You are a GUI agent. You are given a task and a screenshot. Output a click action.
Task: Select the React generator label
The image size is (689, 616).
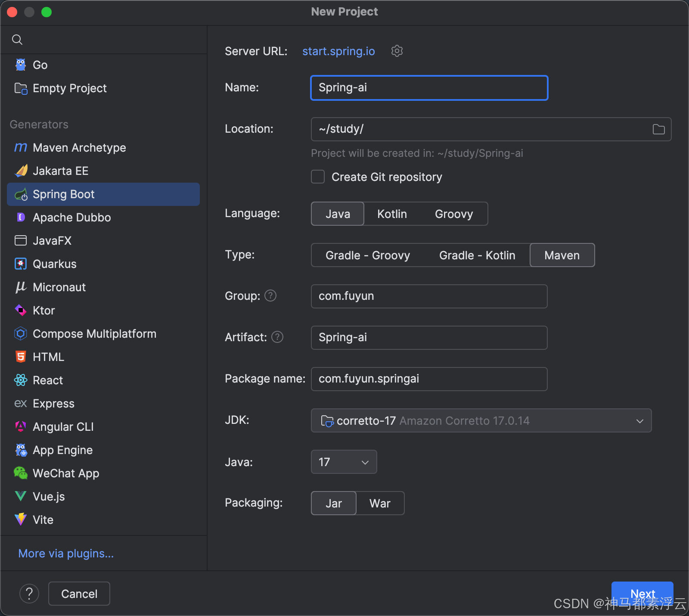point(48,380)
